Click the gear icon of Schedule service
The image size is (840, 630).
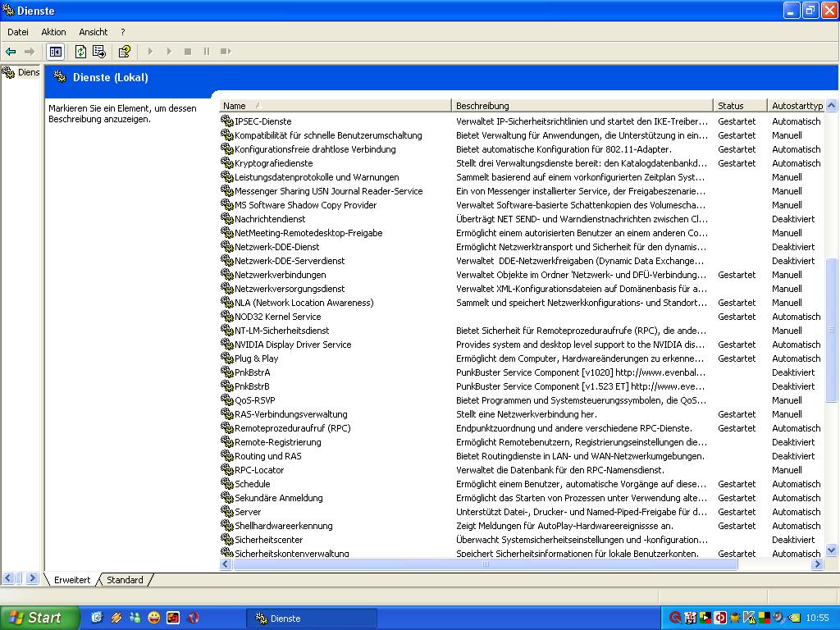(227, 483)
